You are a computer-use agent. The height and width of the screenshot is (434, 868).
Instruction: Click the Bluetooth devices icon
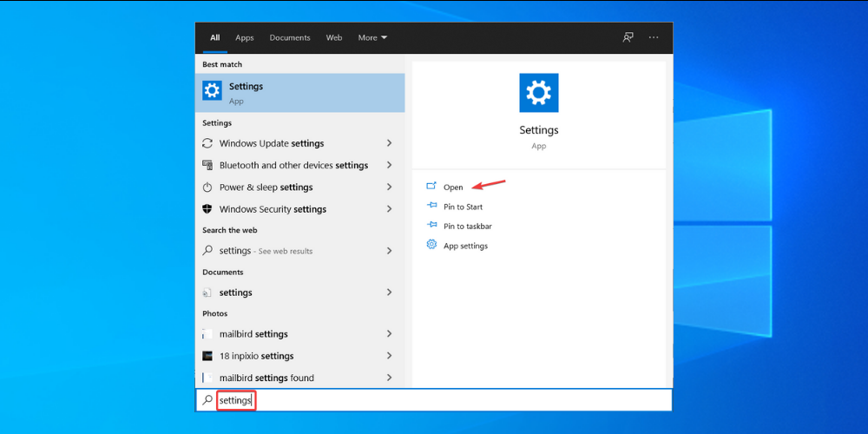[207, 165]
